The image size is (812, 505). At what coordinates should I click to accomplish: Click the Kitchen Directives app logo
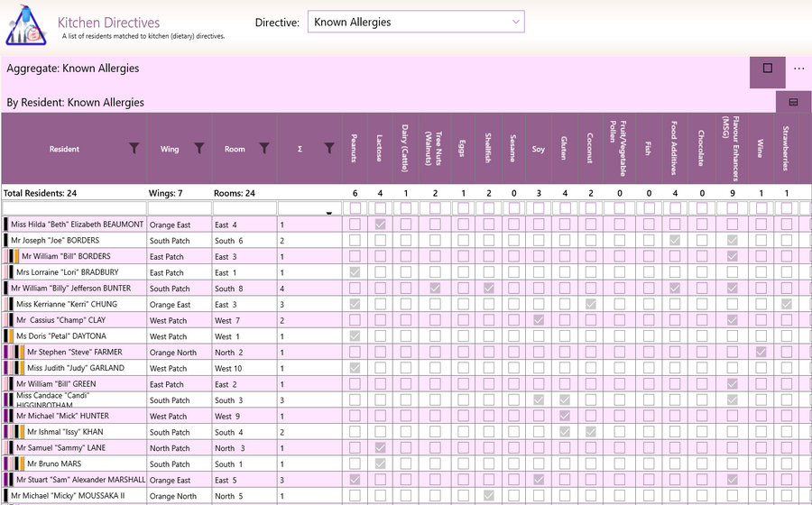point(26,25)
